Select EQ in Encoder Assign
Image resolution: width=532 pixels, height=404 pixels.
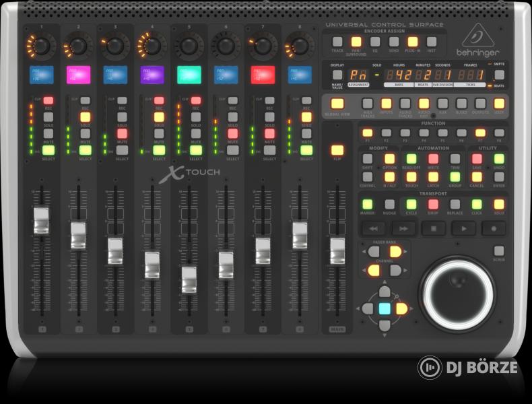tap(375, 42)
